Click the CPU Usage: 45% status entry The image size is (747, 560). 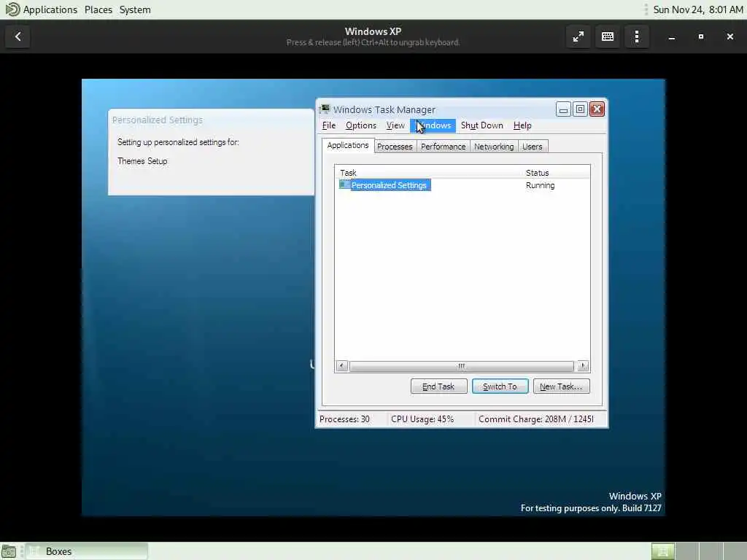[422, 419]
